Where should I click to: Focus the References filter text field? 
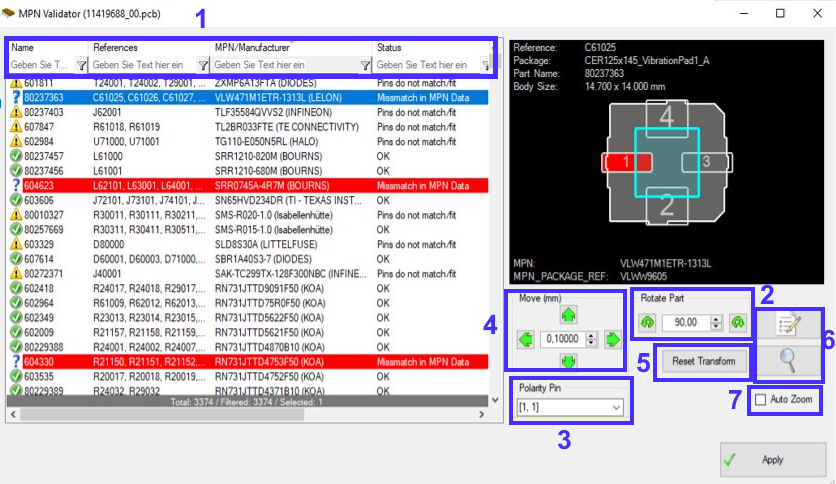click(x=144, y=65)
